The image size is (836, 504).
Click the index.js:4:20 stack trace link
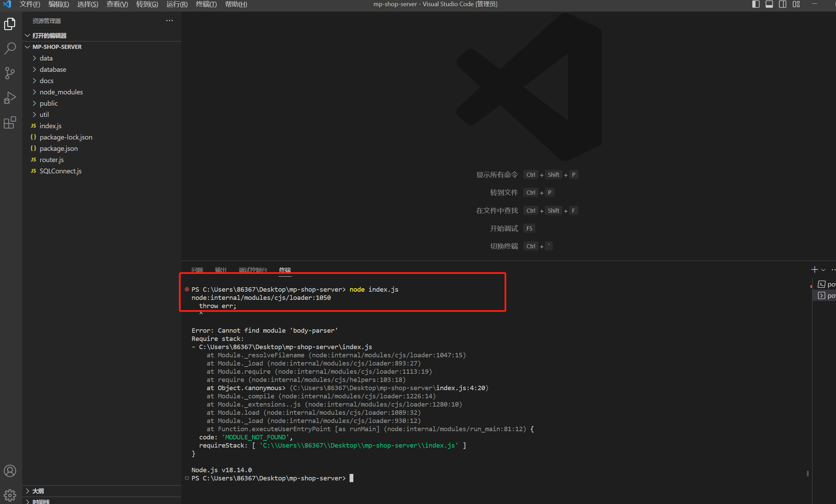(x=461, y=388)
